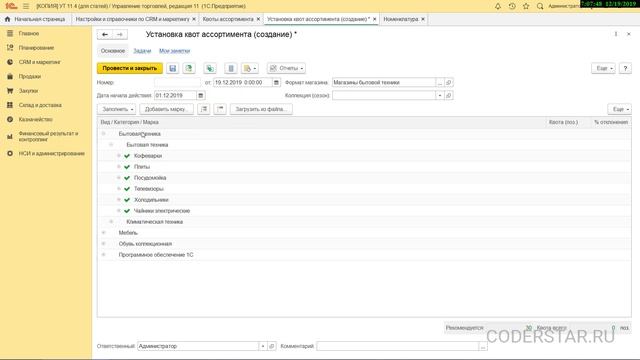Image resolution: width=640 pixels, height=360 pixels.
Task: Expand the Кофеварки row
Action: [119, 156]
